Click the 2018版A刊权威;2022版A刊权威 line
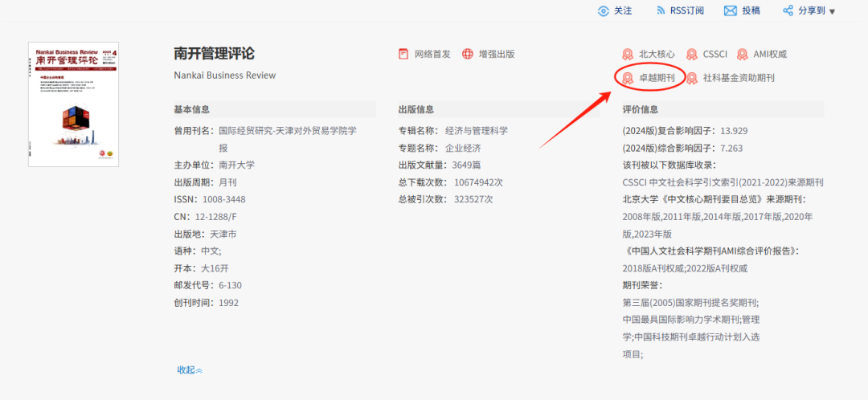The width and height of the screenshot is (868, 400). (x=686, y=267)
